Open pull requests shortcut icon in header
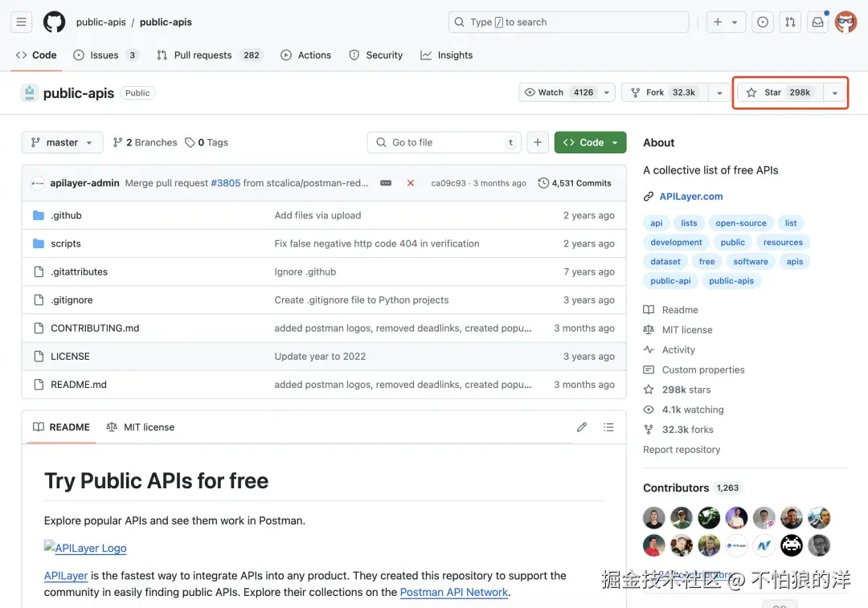 [x=790, y=22]
